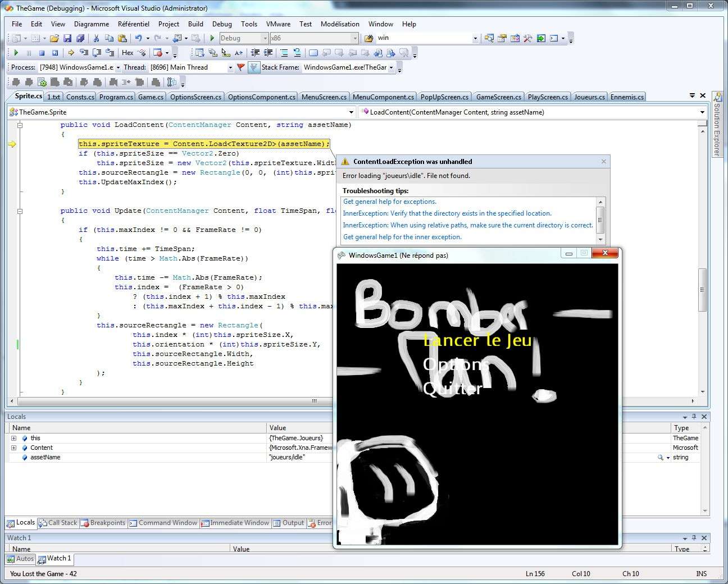Click the Step Over icon
728x584 pixels.
(x=97, y=53)
